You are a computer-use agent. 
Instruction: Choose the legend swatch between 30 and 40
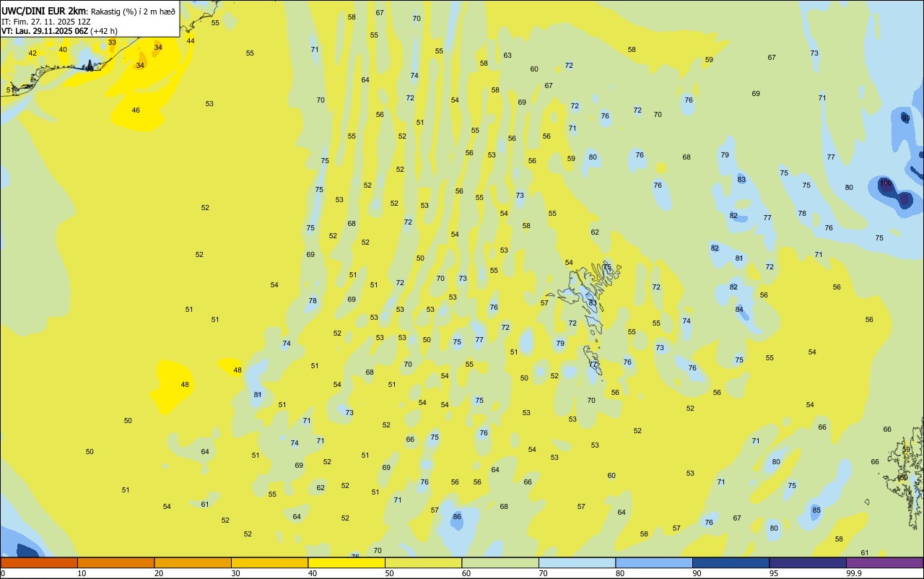(x=269, y=562)
